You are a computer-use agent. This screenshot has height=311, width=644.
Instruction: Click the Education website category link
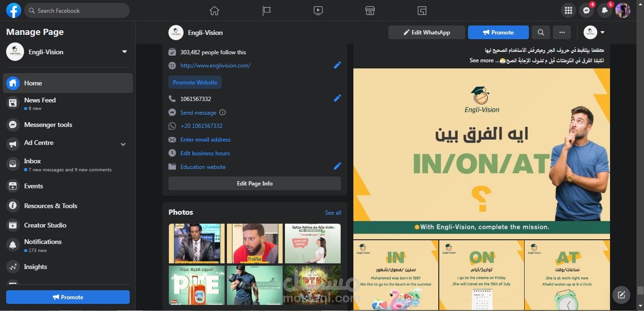[x=203, y=167]
